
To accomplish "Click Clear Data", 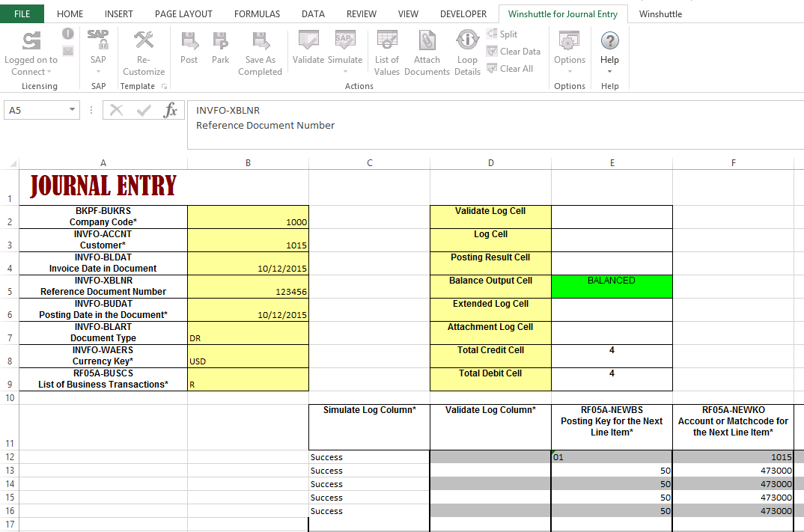I will 514,51.
